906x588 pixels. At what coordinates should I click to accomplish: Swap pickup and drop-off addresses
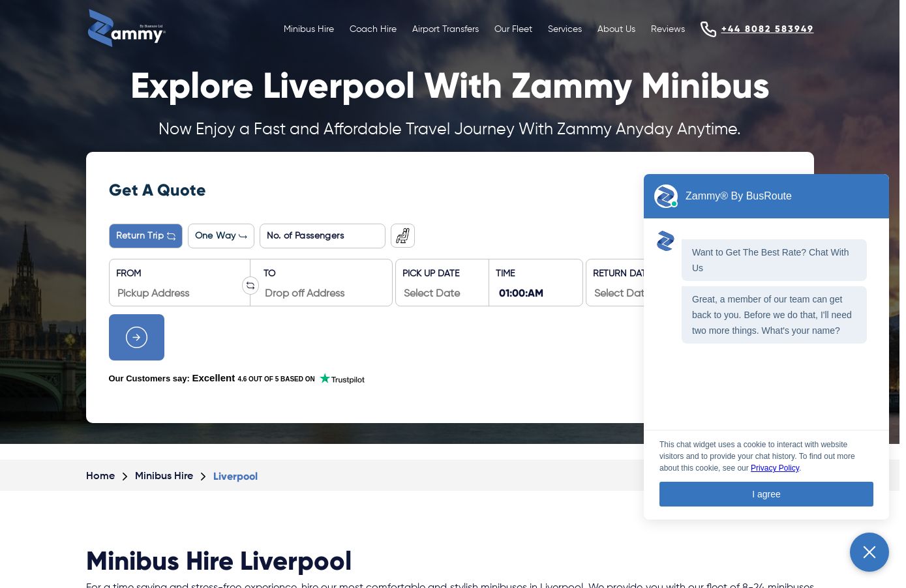pyautogui.click(x=250, y=286)
